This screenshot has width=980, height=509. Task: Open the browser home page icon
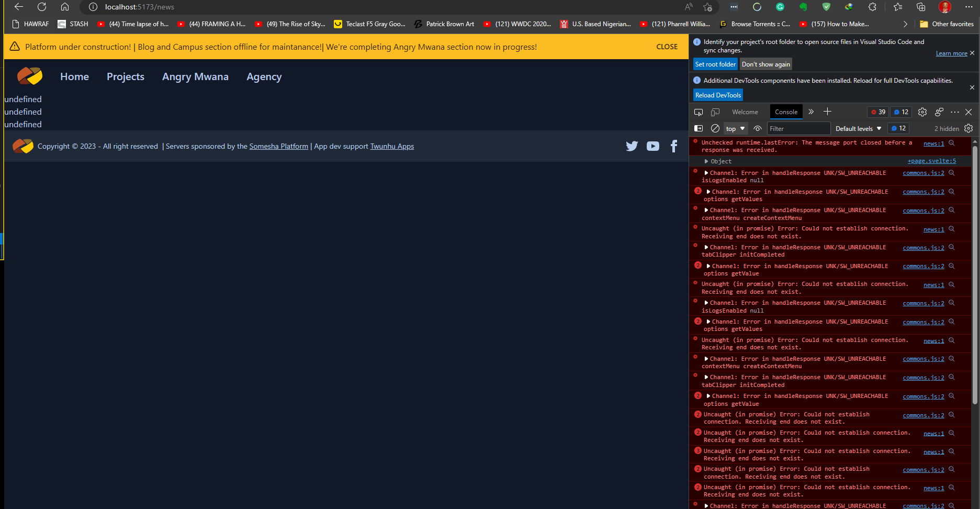tap(65, 7)
